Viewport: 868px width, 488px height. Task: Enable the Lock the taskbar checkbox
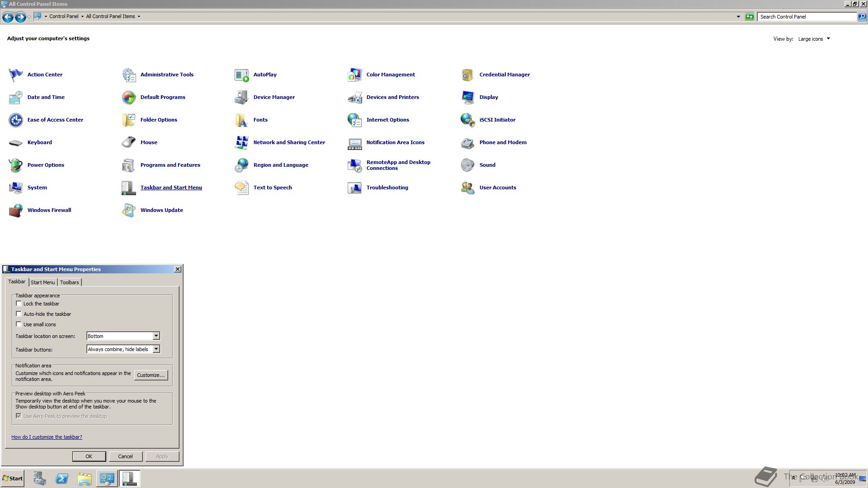coord(19,304)
